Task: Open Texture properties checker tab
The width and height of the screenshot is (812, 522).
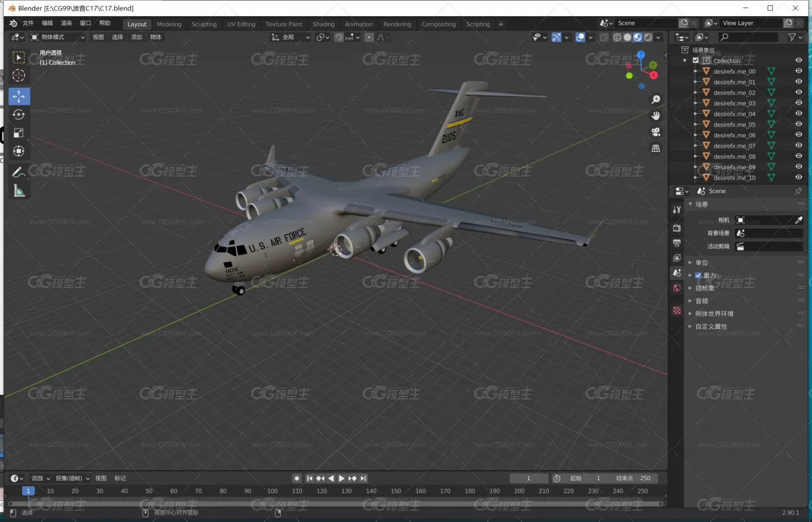Action: pyautogui.click(x=677, y=310)
